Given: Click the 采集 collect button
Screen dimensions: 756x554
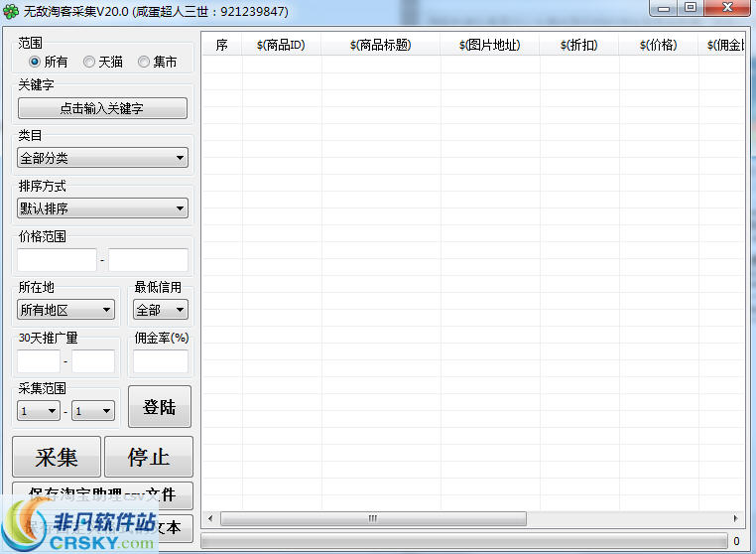Looking at the screenshot, I should [57, 457].
